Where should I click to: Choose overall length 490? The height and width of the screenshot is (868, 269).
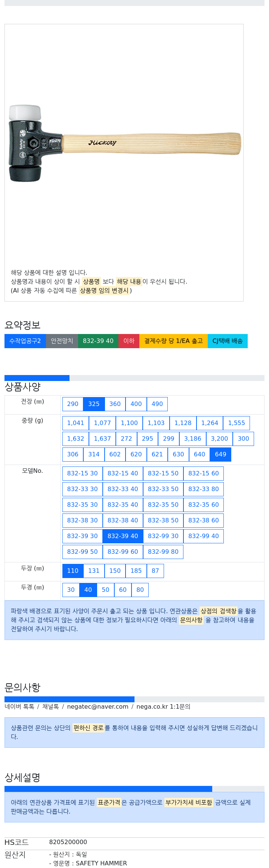(157, 404)
